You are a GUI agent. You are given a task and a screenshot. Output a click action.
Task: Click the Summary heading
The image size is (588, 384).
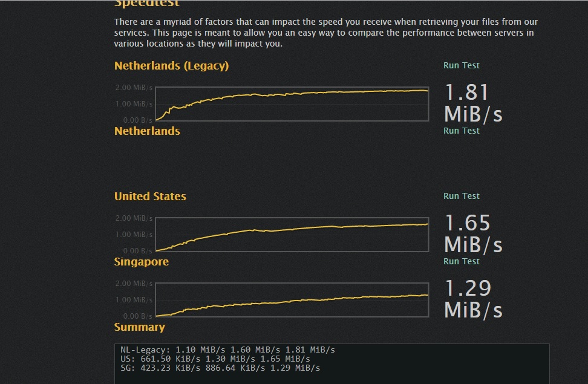coord(140,327)
